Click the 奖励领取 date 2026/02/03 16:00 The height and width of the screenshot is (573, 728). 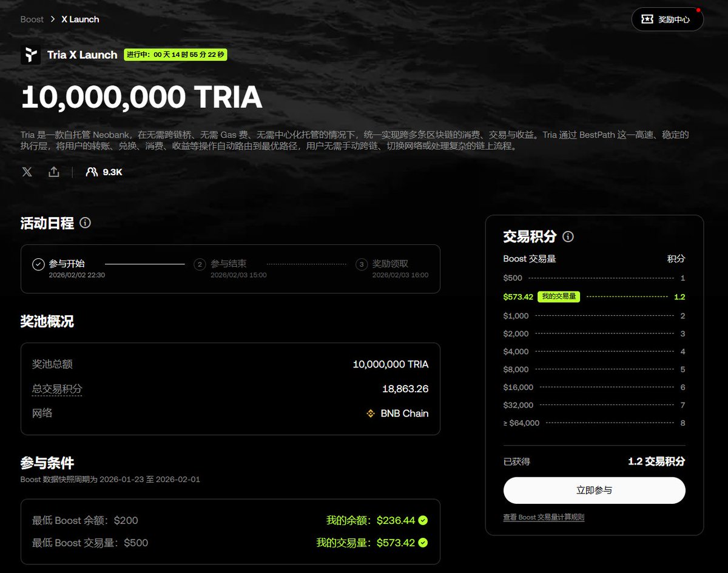pyautogui.click(x=400, y=275)
